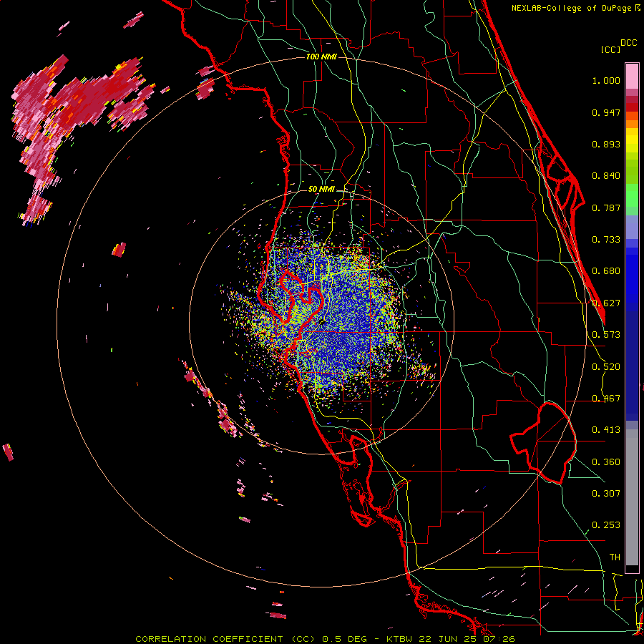Viewport: 644px width, 644px height.
Task: Select the 0.680 scale value
Action: pos(606,271)
